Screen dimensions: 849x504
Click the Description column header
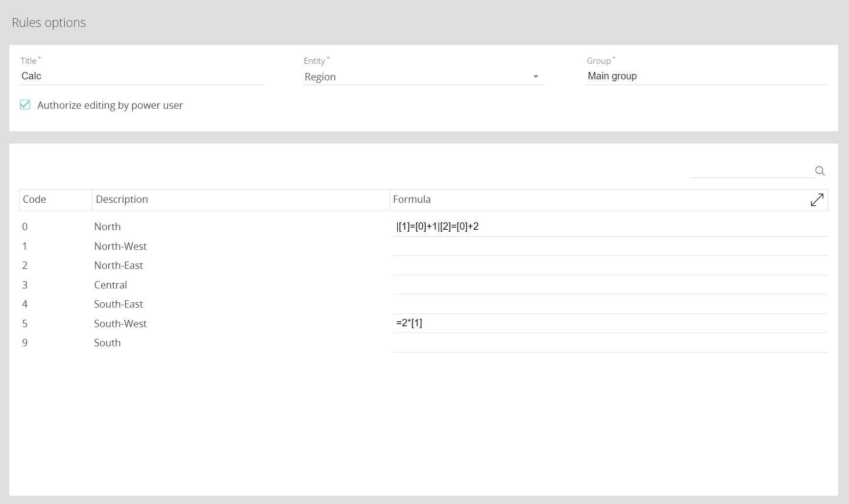(x=122, y=200)
